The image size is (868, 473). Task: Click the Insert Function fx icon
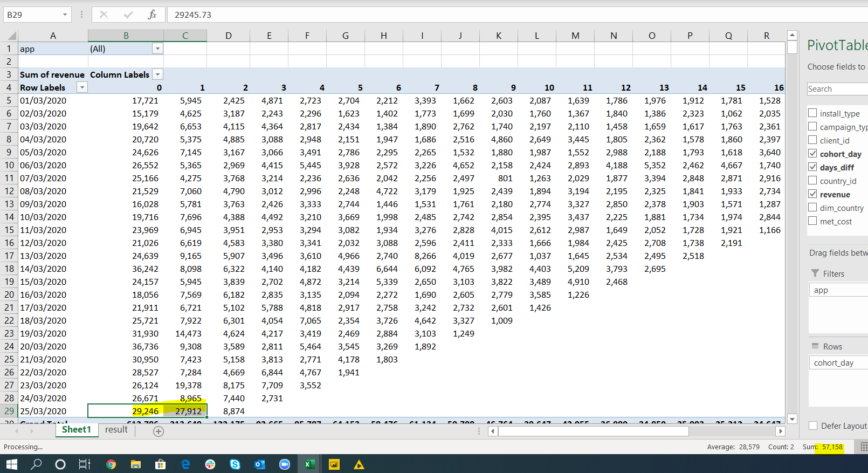pos(152,15)
